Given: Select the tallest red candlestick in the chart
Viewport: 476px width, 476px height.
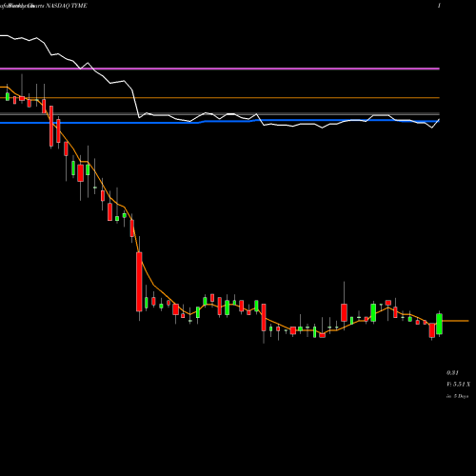Looking at the screenshot, I should 139,282.
